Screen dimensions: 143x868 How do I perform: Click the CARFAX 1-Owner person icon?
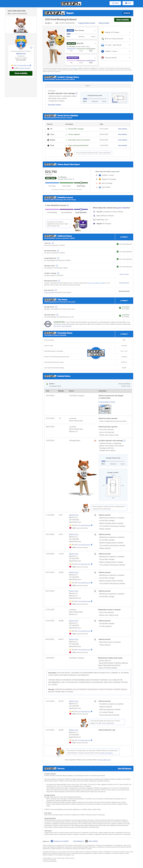(x=103, y=51)
